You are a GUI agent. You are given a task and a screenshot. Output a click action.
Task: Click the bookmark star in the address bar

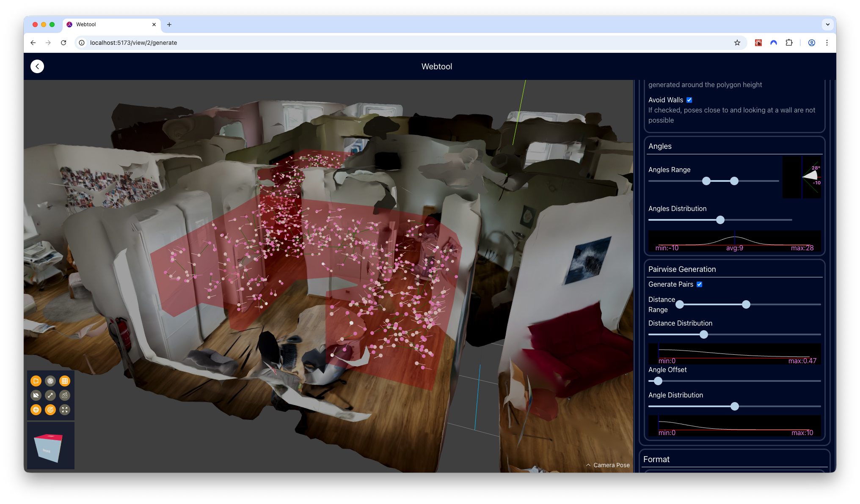point(738,43)
